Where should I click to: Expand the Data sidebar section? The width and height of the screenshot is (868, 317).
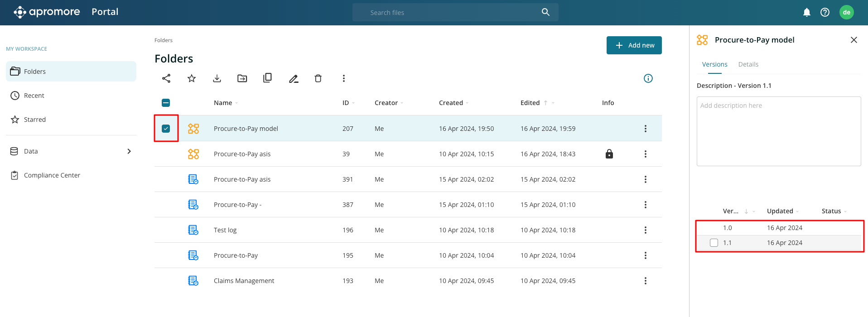tap(129, 151)
